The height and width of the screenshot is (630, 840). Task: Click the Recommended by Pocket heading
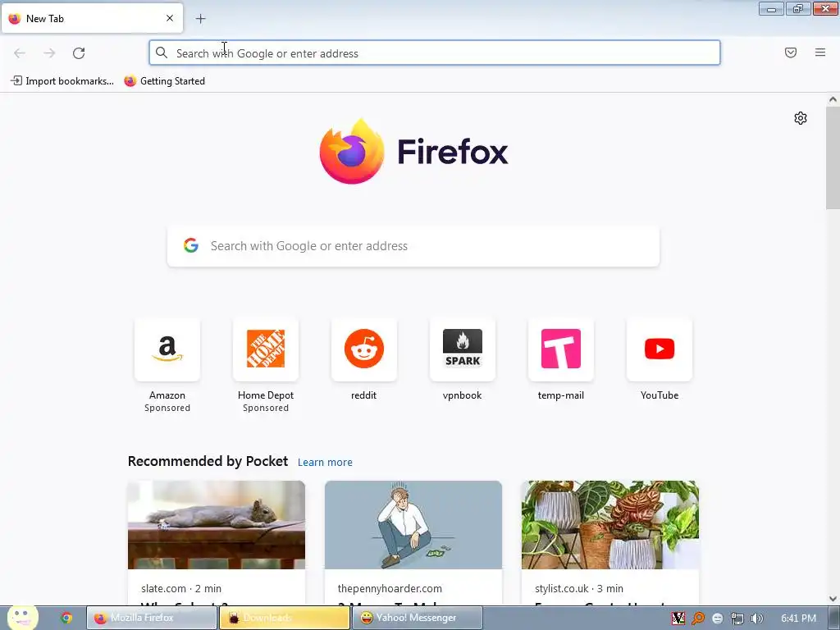[x=208, y=461]
